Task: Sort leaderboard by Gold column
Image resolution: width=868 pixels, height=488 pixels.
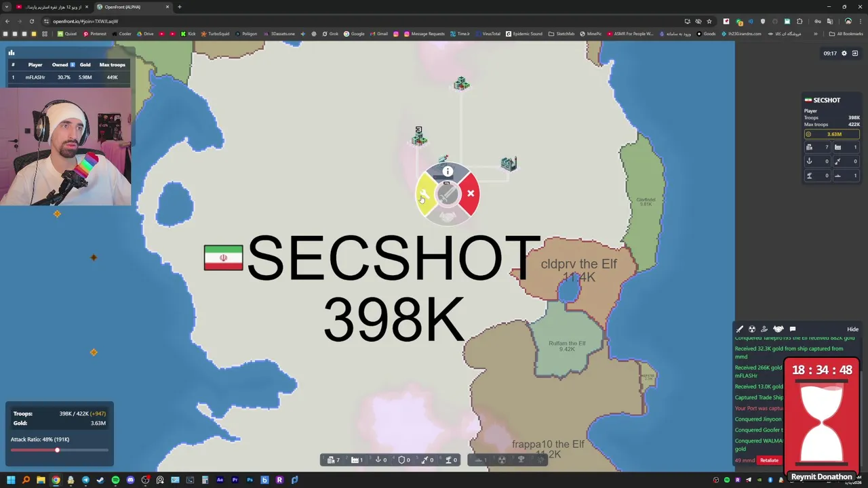Action: (x=85, y=65)
